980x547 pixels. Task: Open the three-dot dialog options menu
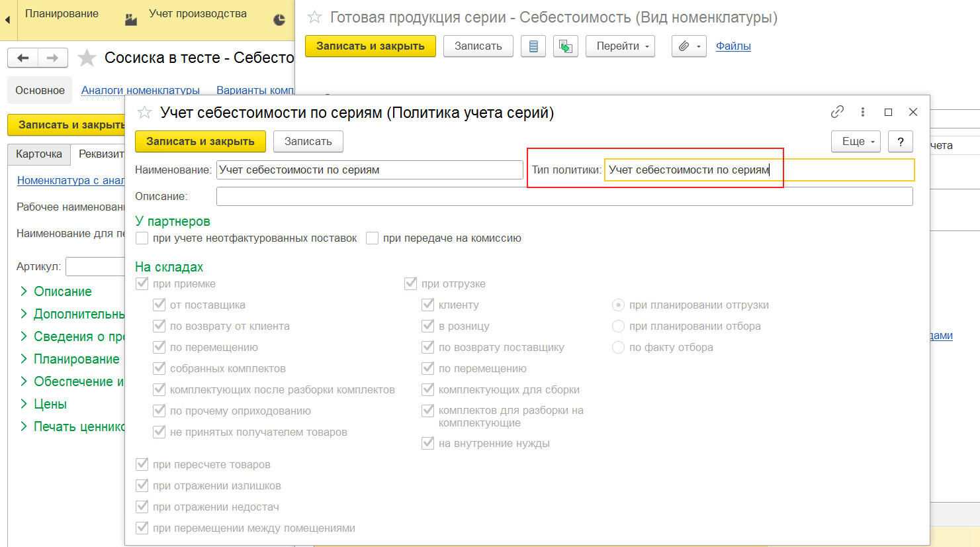point(862,112)
